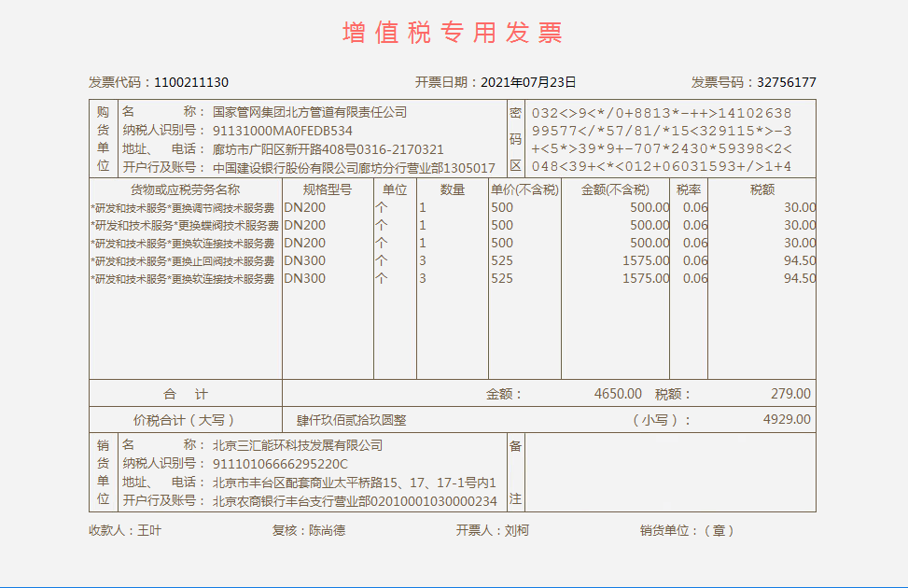Click seller address 北京市丰台区配套商业太平桥路15、17、17-1号内1

click(355, 483)
